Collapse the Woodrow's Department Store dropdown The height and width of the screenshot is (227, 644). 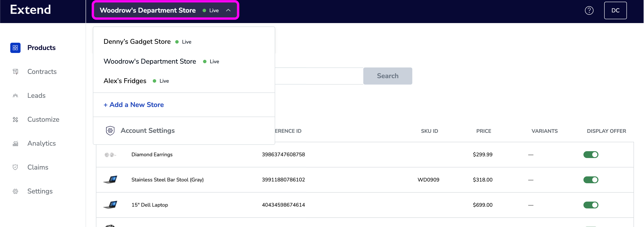pyautogui.click(x=165, y=10)
